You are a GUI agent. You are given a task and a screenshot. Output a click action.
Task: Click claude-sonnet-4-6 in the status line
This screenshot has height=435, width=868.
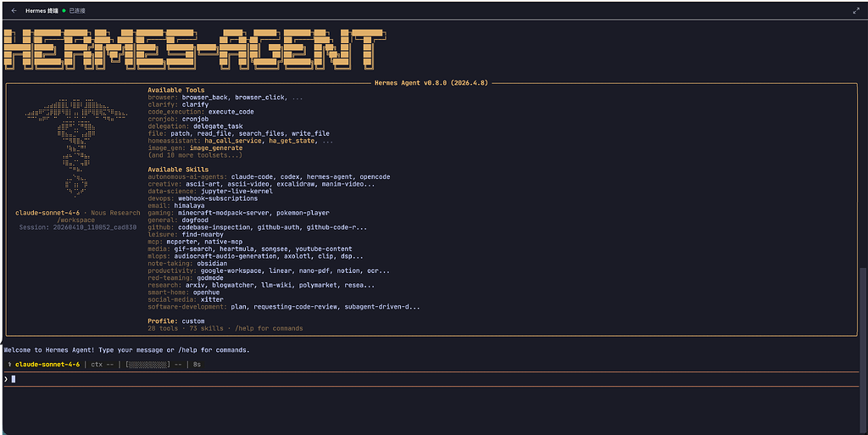tap(47, 365)
